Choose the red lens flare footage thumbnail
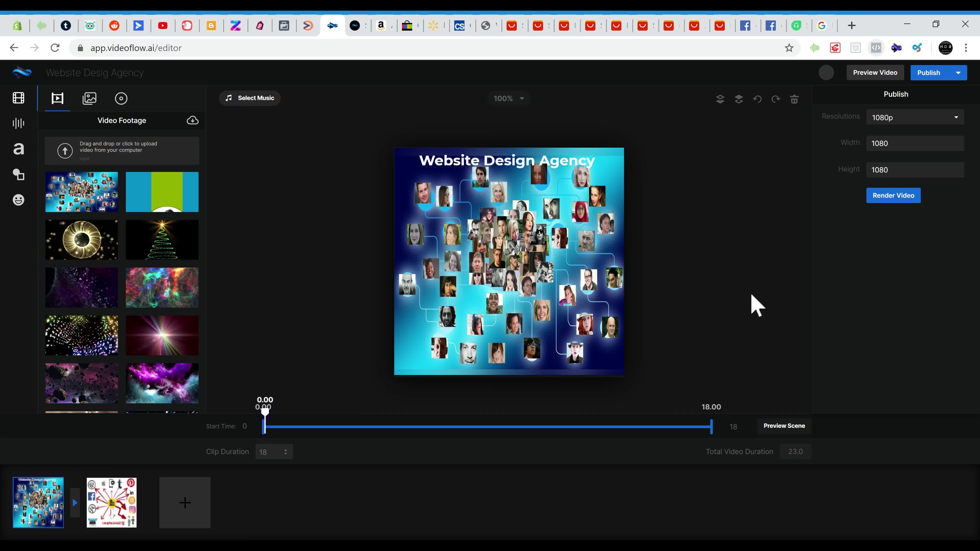980x551 pixels. [162, 335]
